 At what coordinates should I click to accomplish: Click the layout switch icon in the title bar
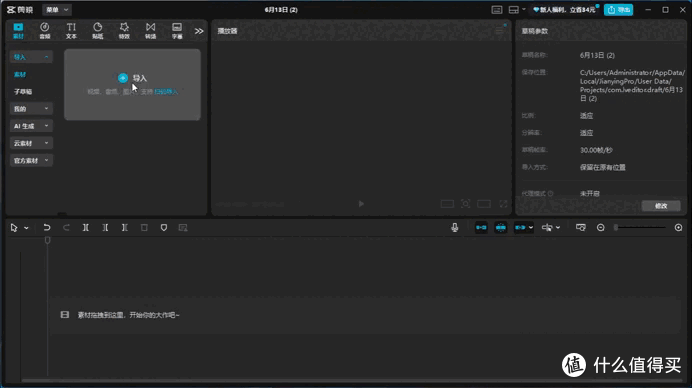(x=513, y=10)
